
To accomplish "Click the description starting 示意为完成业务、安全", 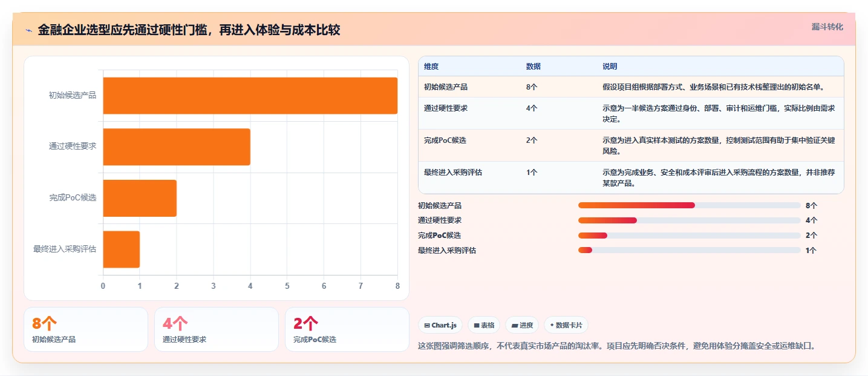I will click(719, 177).
